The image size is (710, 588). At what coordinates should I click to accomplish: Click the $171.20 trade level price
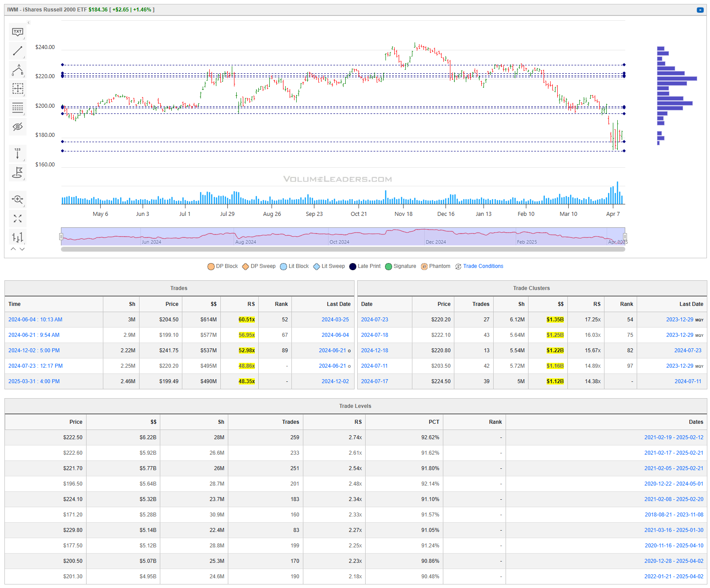73,515
